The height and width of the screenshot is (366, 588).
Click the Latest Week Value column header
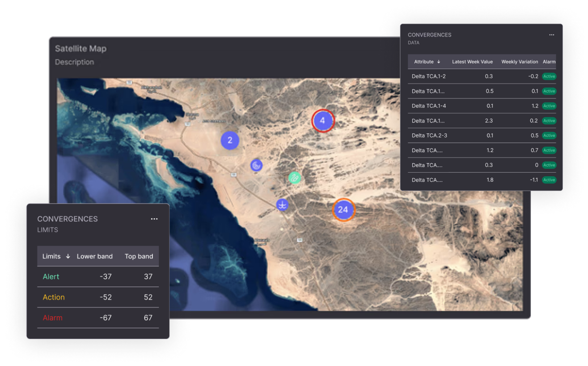click(x=472, y=62)
